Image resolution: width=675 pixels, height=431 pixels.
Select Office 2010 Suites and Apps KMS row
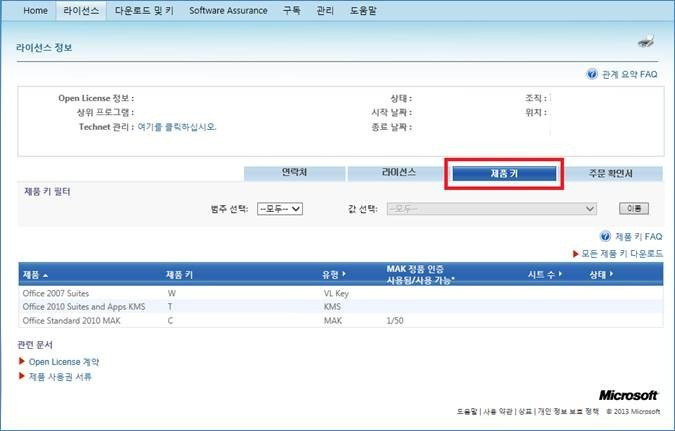coord(341,307)
